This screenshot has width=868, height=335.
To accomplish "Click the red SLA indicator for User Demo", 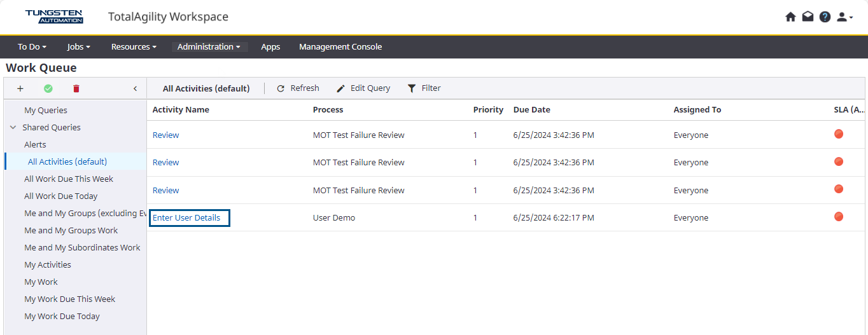I will [839, 217].
